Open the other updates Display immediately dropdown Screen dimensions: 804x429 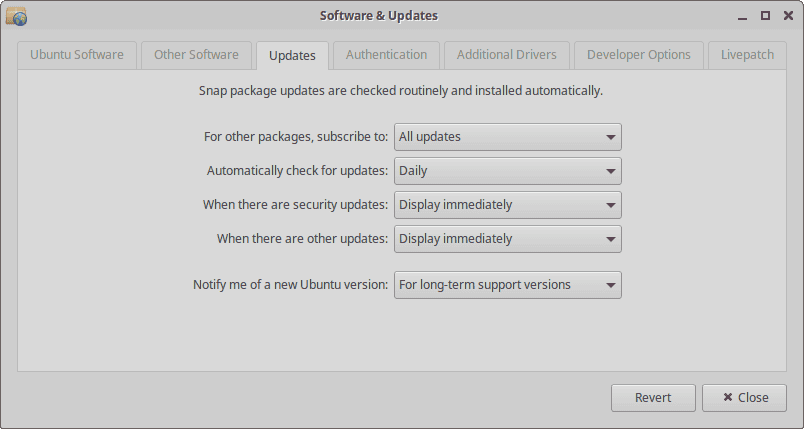[508, 239]
